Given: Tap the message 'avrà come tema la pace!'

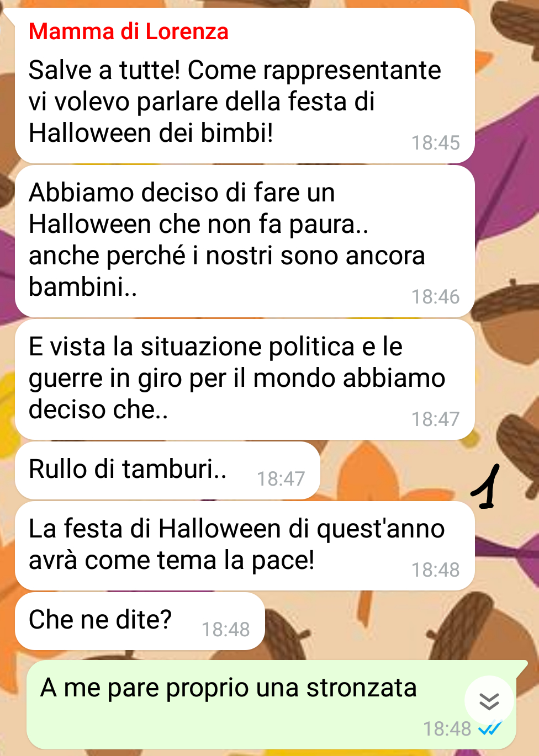Looking at the screenshot, I should [x=245, y=546].
